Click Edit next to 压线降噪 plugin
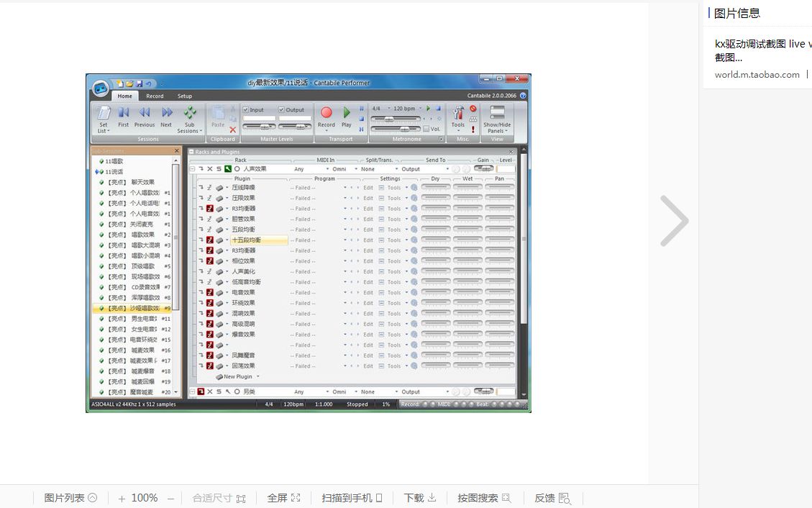 tap(368, 188)
